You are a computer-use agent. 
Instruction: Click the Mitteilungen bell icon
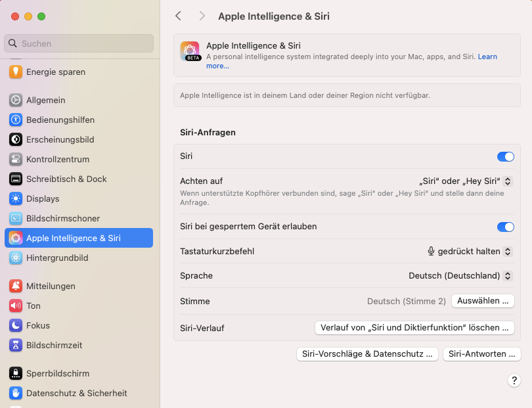click(x=16, y=286)
